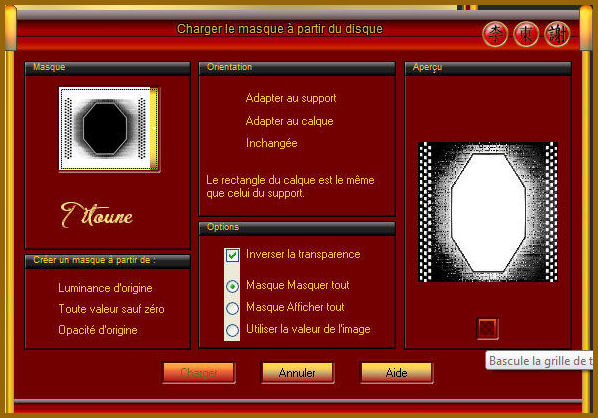The width and height of the screenshot is (598, 418).
Task: Toggle Inverser la transparence checkbox
Action: click(232, 255)
